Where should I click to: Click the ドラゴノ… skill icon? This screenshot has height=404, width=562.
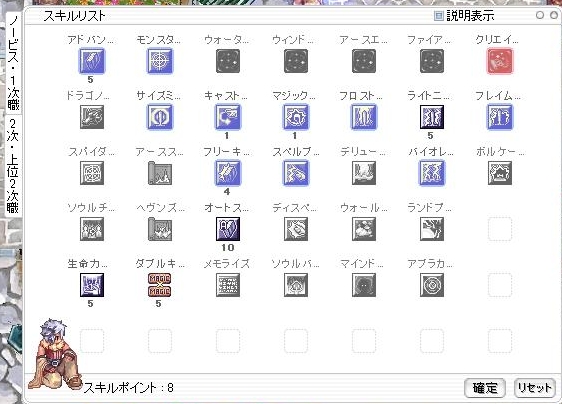click(x=92, y=117)
